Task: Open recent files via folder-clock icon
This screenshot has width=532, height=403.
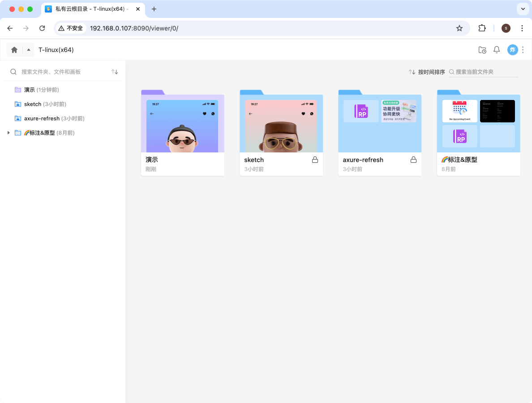Action: [x=482, y=50]
